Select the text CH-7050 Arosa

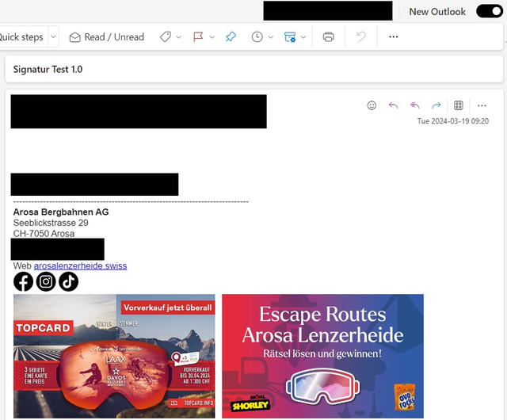click(x=44, y=234)
